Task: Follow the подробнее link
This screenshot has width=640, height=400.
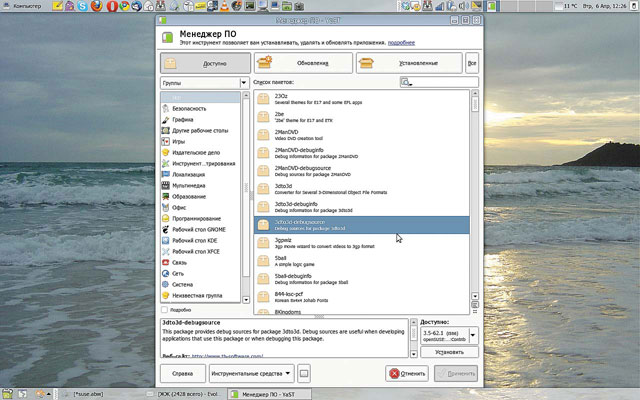Action: tap(401, 42)
